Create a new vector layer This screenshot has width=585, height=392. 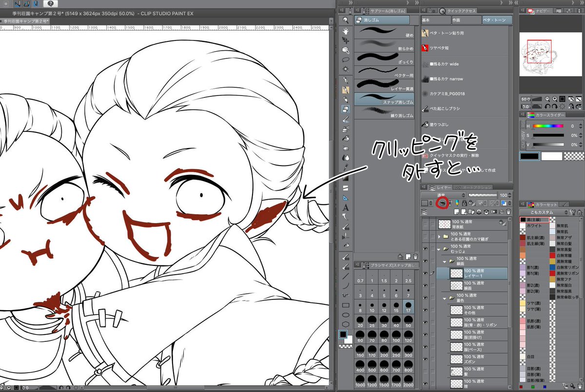pos(463,212)
